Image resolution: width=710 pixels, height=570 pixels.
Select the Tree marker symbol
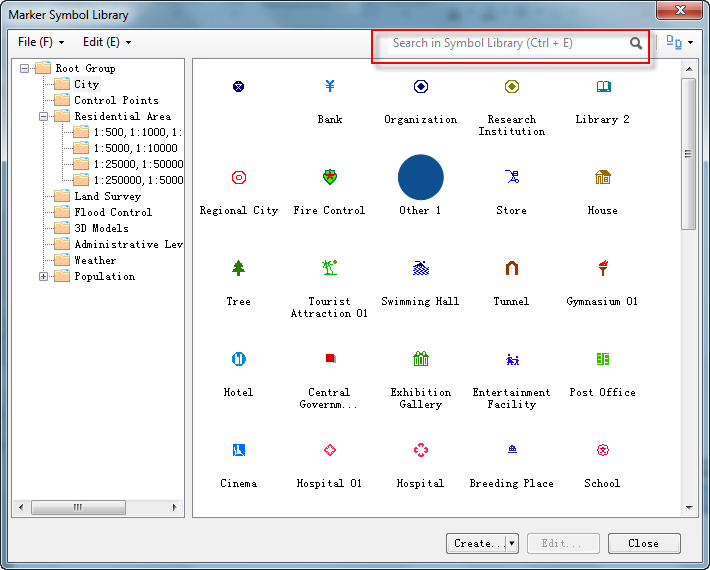pyautogui.click(x=238, y=269)
